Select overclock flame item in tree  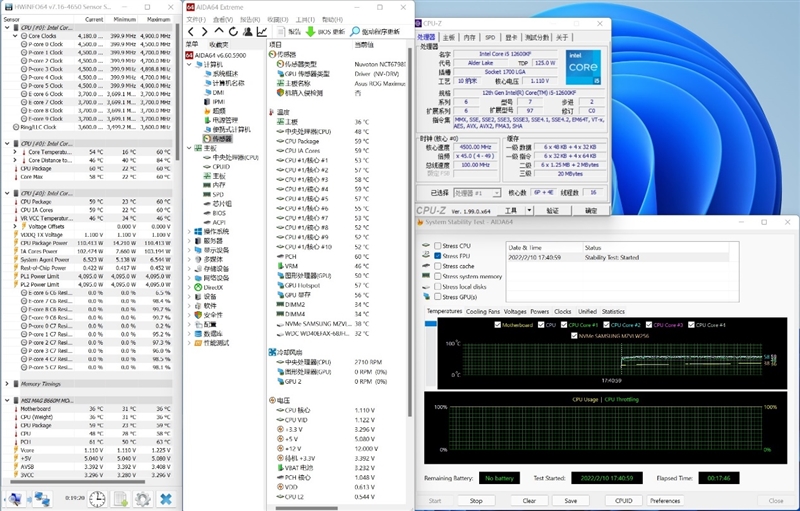(215, 111)
